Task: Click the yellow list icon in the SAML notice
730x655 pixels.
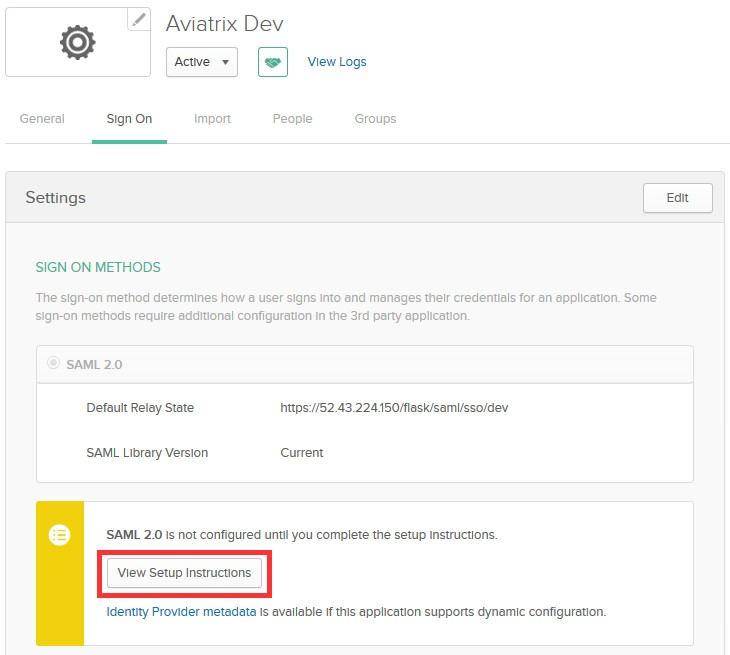Action: click(60, 535)
